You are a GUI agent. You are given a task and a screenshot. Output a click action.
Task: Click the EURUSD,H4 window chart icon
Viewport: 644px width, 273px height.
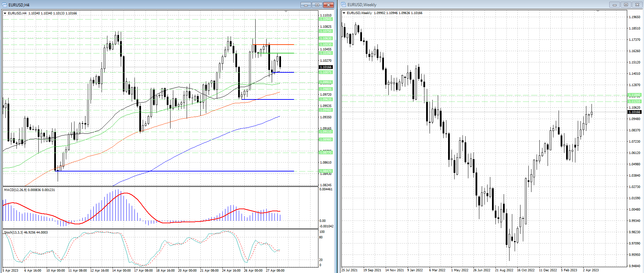coord(5,5)
